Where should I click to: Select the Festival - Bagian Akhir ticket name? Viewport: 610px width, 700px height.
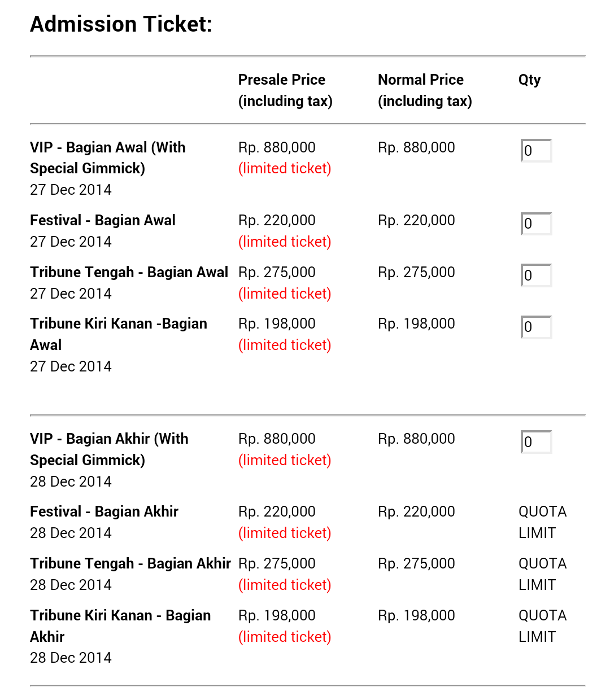[x=104, y=511]
